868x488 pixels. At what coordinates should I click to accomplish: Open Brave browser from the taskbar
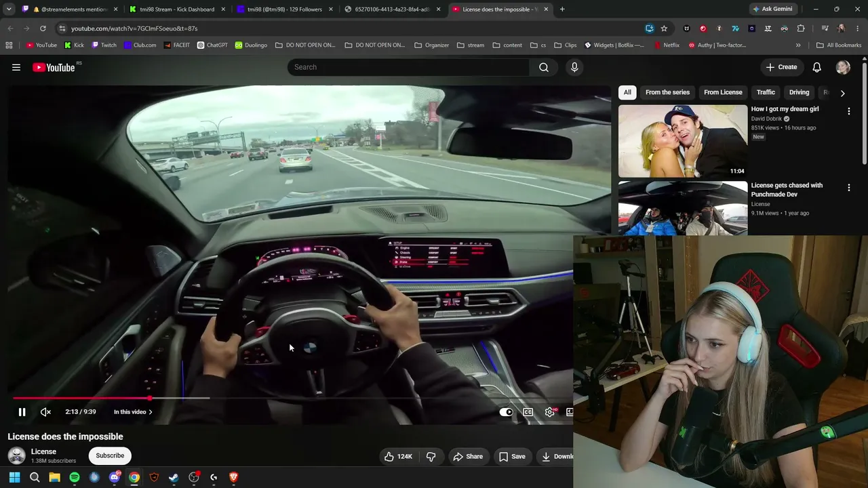point(233,477)
